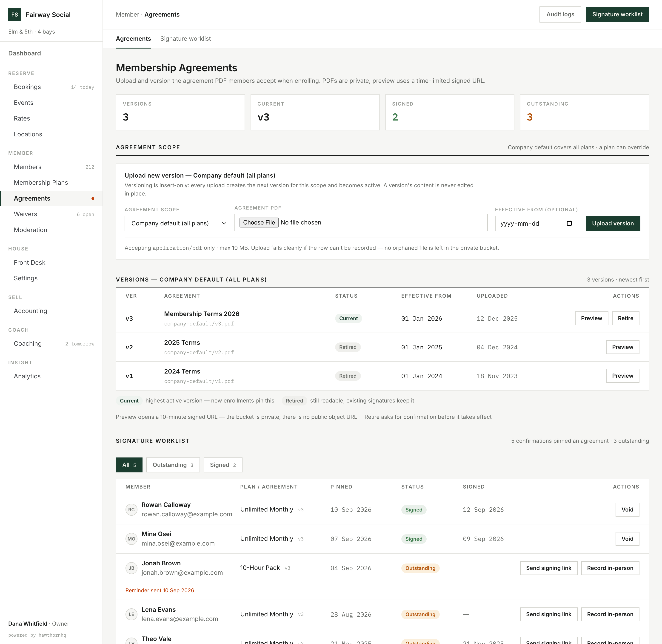Go to Bookings in sidebar
Image resolution: width=662 pixels, height=644 pixels.
pyautogui.click(x=51, y=87)
